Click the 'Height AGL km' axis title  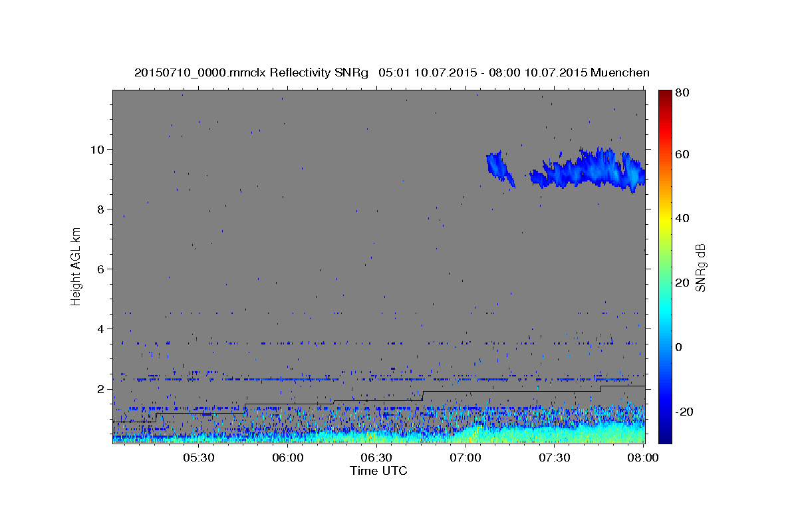pyautogui.click(x=76, y=267)
